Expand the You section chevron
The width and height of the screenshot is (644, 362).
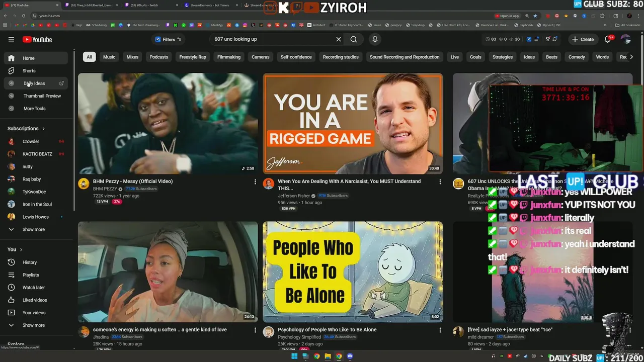(21, 249)
